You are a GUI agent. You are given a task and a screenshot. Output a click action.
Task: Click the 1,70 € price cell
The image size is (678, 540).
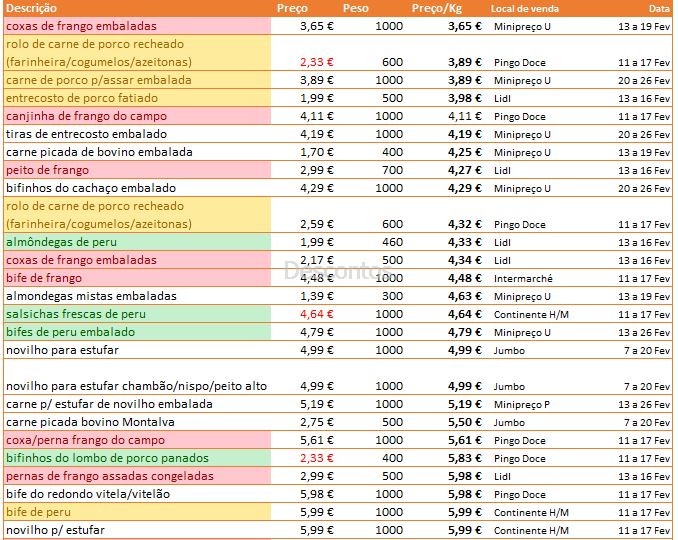coord(317,152)
